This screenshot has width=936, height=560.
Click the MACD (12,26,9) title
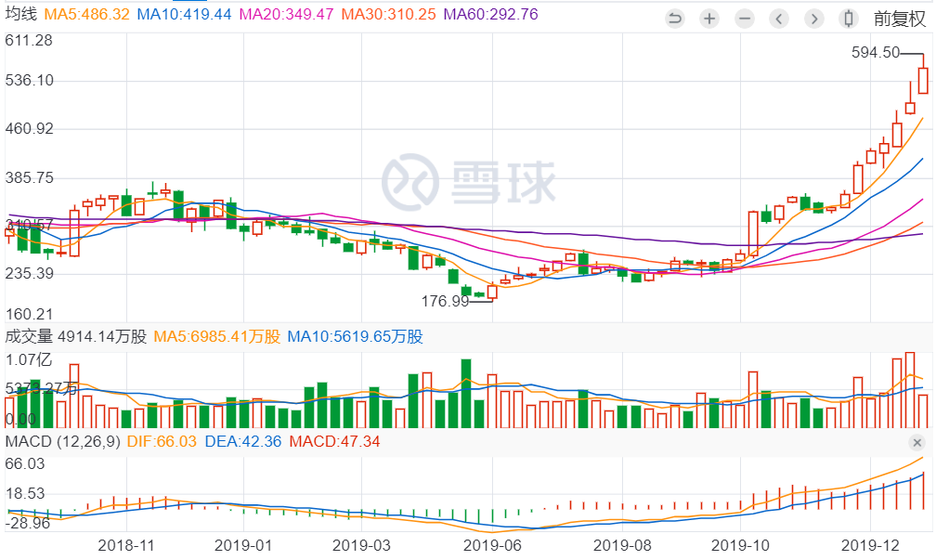63,442
